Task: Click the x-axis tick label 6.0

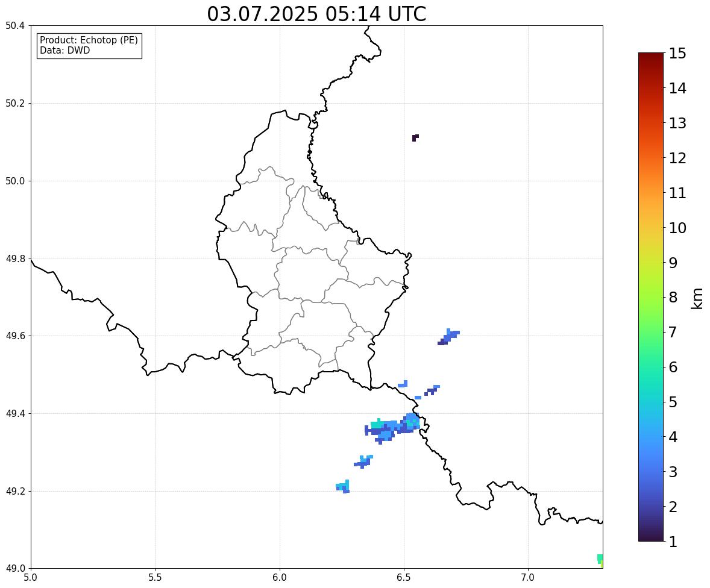Action: (280, 578)
